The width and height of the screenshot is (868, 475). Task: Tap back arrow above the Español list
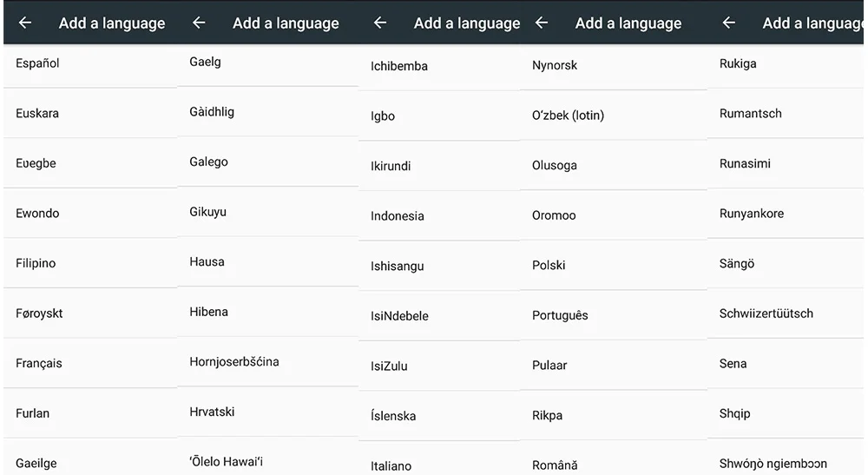click(x=25, y=23)
